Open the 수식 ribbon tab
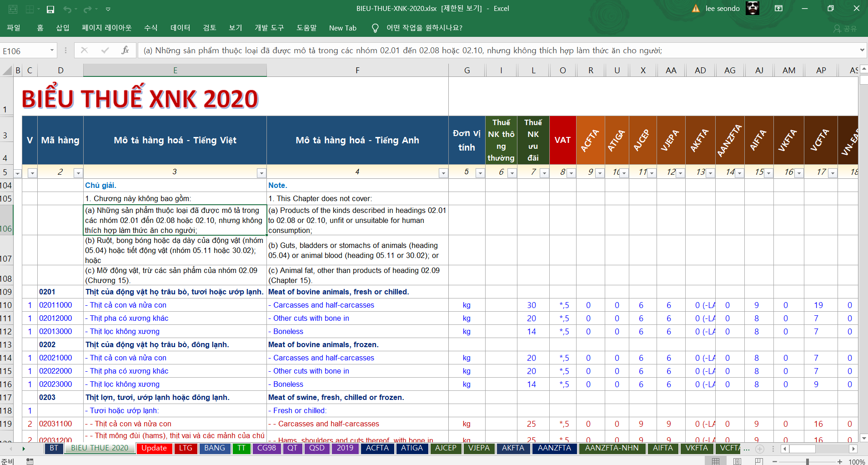The image size is (868, 465). click(x=151, y=28)
